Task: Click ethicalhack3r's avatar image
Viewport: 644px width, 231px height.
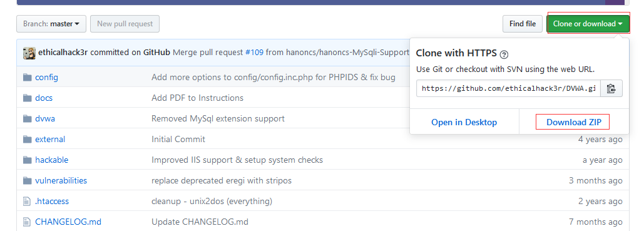Action: click(x=29, y=53)
